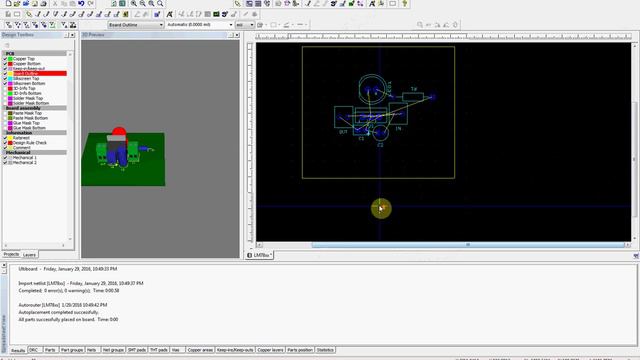Open the Parts tab in spreadsheet view
The height and width of the screenshot is (360, 640).
[50, 350]
